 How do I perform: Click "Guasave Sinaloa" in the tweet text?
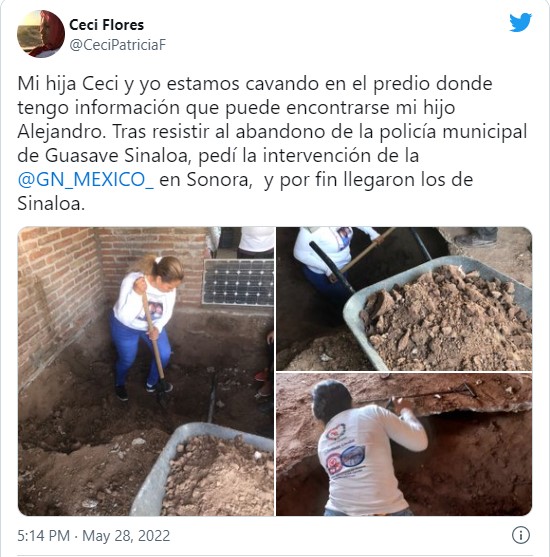coord(118,156)
